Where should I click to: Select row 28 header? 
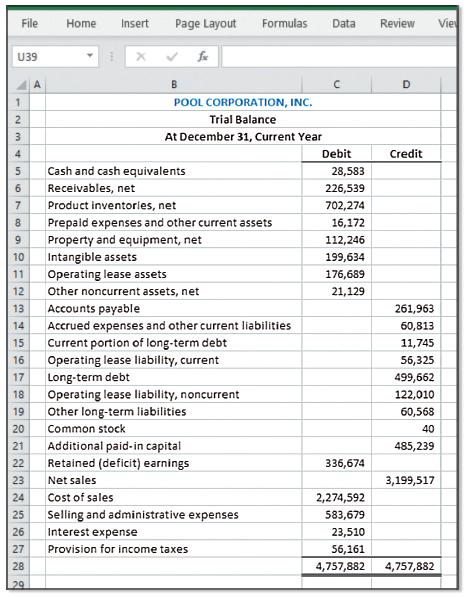18,566
